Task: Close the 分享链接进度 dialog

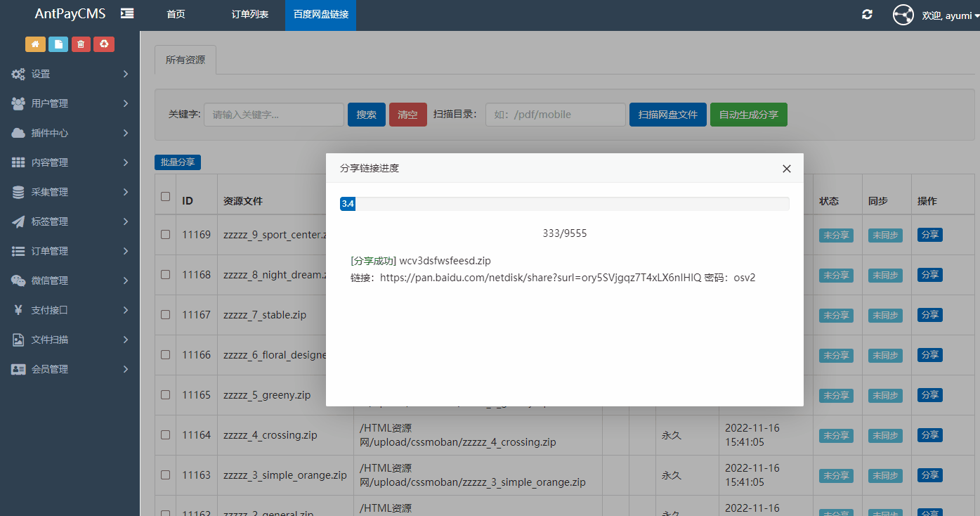Action: [786, 169]
